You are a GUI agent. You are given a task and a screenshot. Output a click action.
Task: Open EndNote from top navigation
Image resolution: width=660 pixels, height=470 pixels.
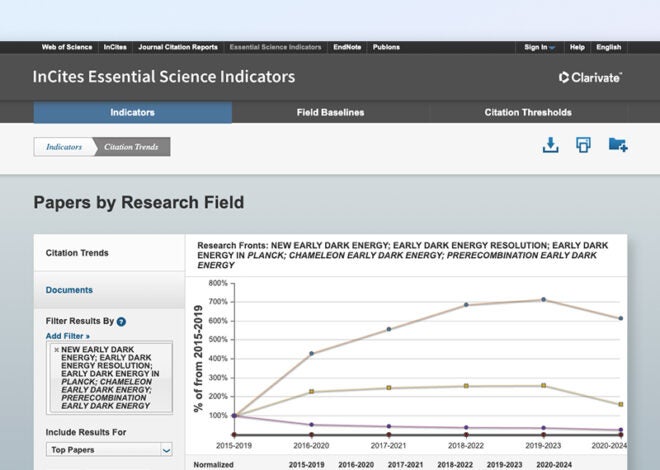[x=347, y=47]
